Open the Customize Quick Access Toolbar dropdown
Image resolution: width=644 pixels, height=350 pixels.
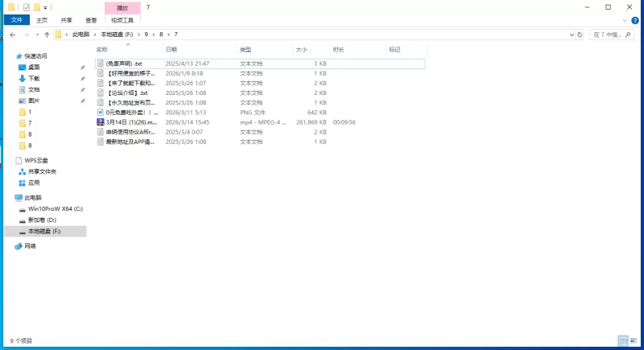(x=45, y=7)
